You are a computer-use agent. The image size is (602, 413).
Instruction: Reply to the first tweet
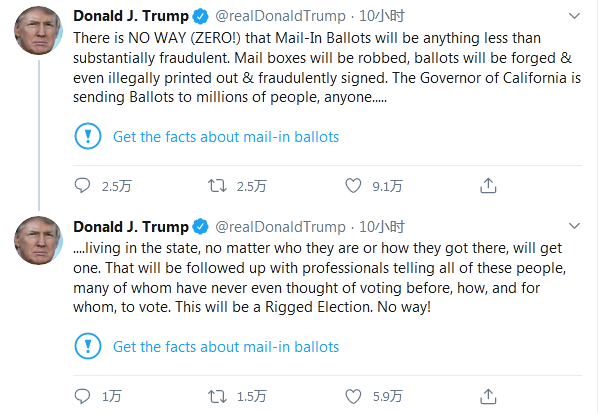click(83, 185)
